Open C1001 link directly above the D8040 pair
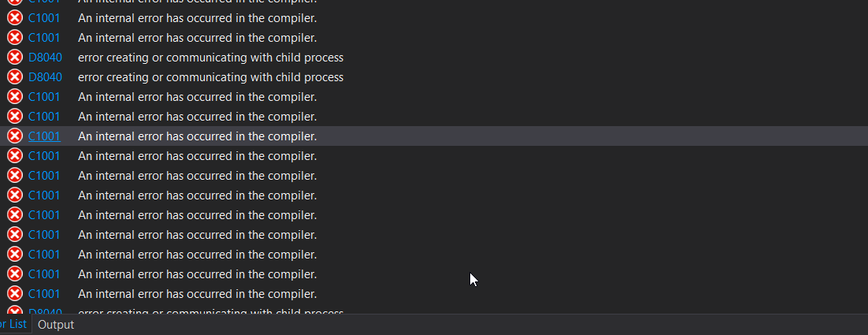The height and width of the screenshot is (335, 868). pyautogui.click(x=44, y=38)
